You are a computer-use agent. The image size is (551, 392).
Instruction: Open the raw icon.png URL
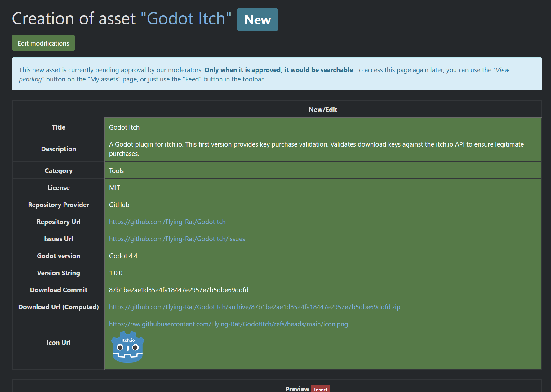coord(228,324)
